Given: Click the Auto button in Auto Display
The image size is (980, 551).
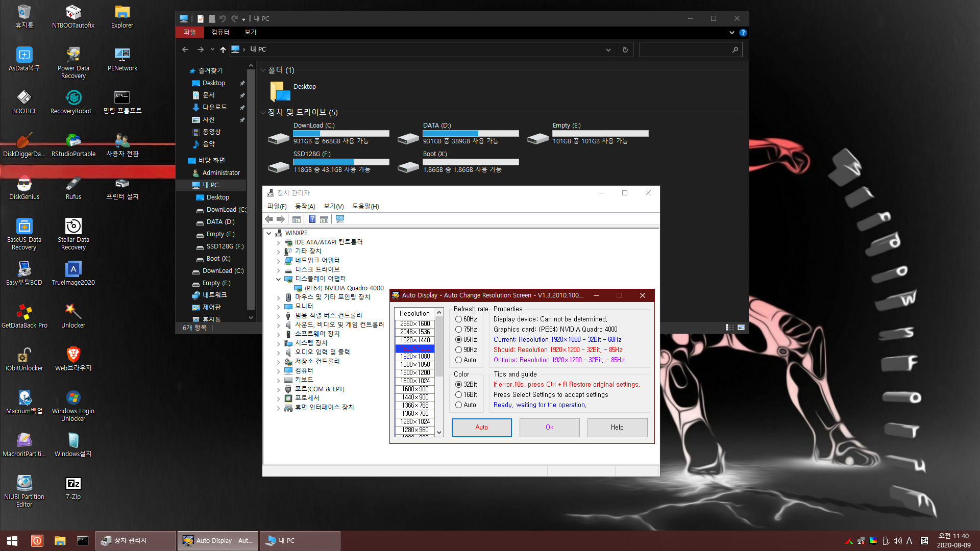Looking at the screenshot, I should [481, 428].
